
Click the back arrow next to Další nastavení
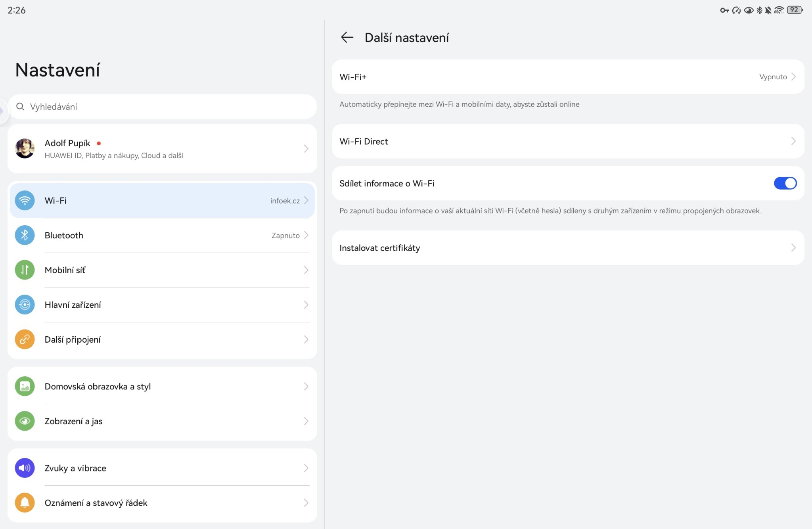click(x=347, y=37)
